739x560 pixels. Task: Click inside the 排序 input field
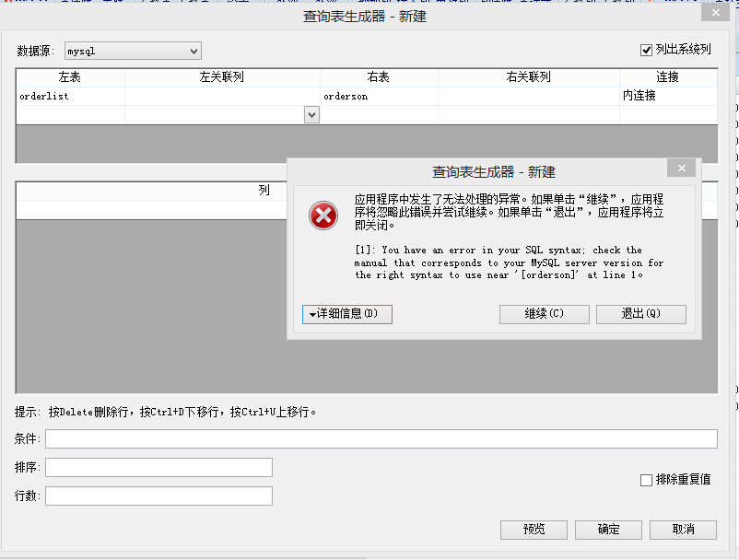click(158, 467)
